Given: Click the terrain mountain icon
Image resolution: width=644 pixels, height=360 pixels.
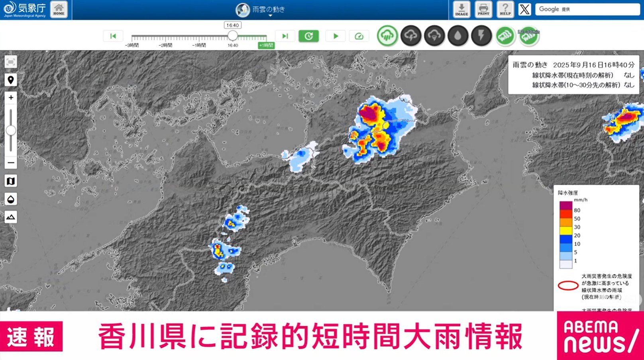Looking at the screenshot, I should pyautogui.click(x=11, y=217).
